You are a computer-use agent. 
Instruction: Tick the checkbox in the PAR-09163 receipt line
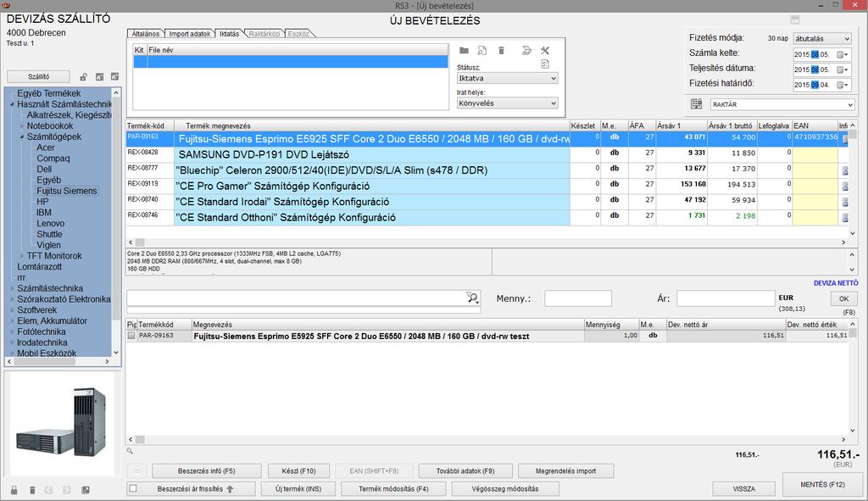click(x=131, y=336)
